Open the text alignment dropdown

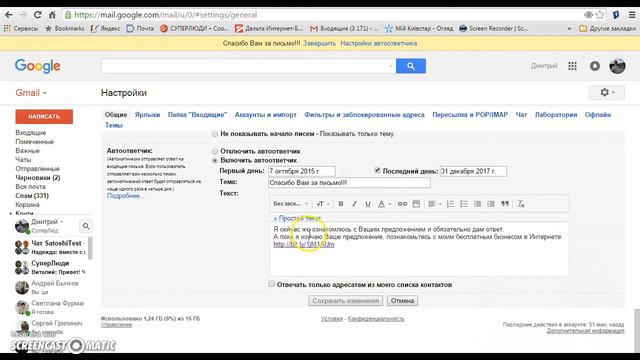[434, 204]
